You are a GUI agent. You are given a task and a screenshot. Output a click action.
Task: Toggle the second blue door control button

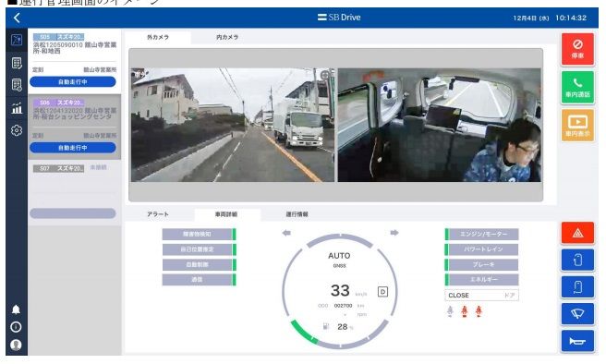(x=577, y=286)
